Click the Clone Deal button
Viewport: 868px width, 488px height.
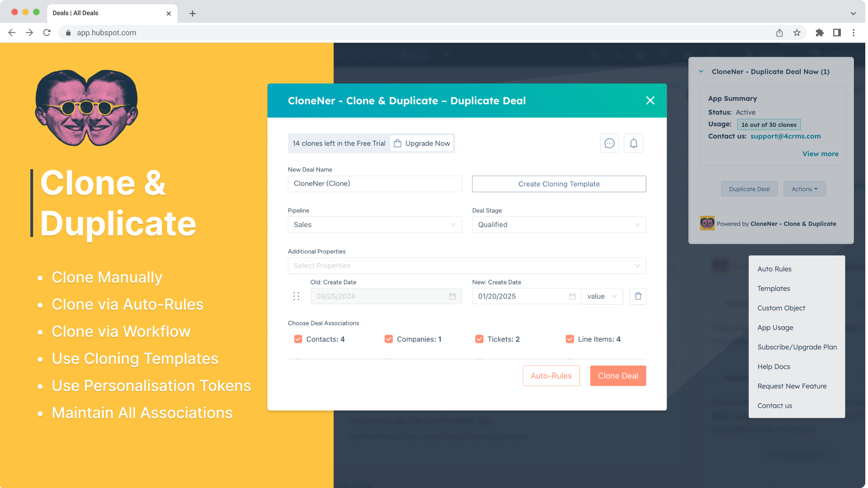pos(618,375)
